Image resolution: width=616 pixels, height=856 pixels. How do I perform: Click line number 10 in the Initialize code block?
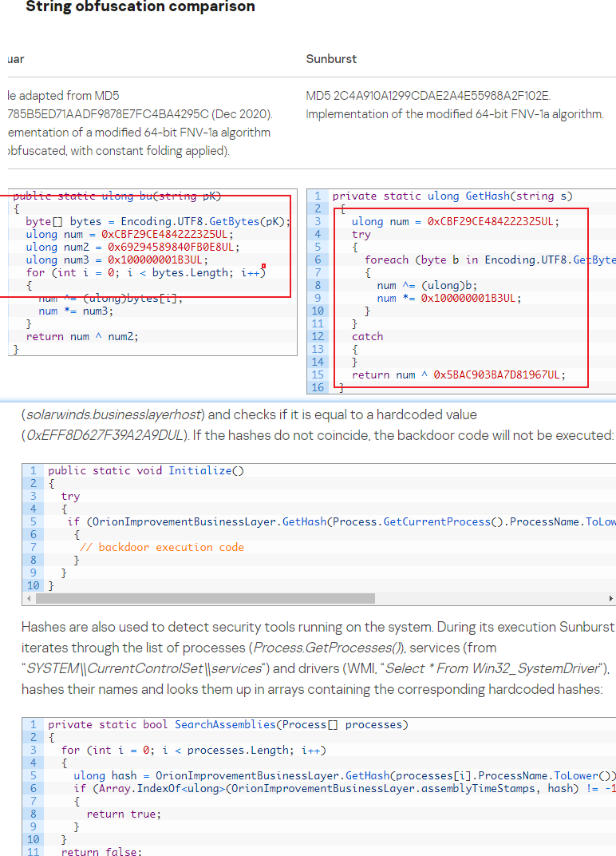tap(33, 586)
